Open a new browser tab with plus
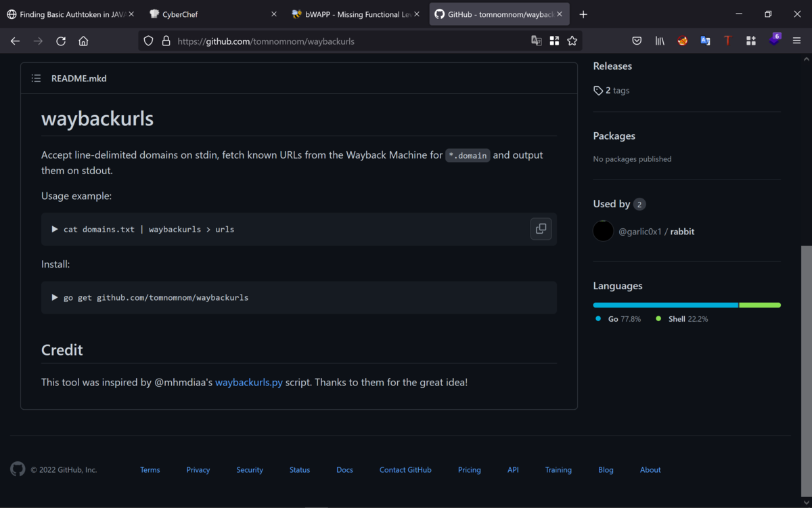Viewport: 812px width, 508px height. (x=583, y=14)
